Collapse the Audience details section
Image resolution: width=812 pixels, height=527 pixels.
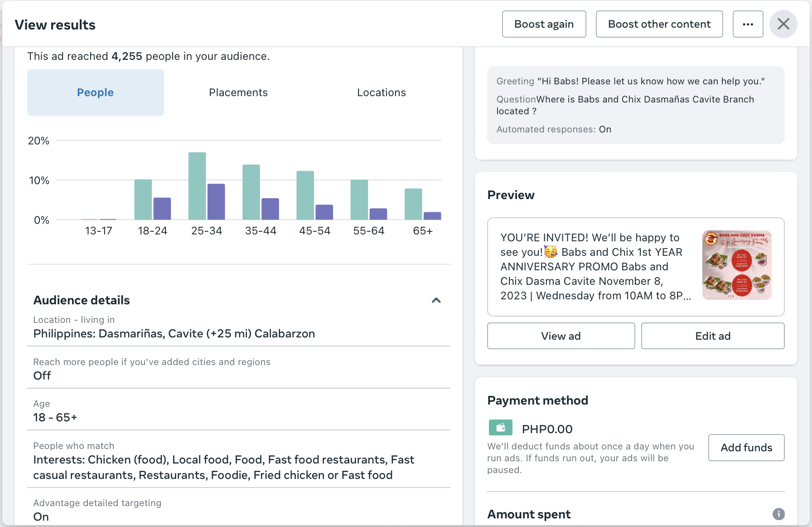tap(436, 300)
